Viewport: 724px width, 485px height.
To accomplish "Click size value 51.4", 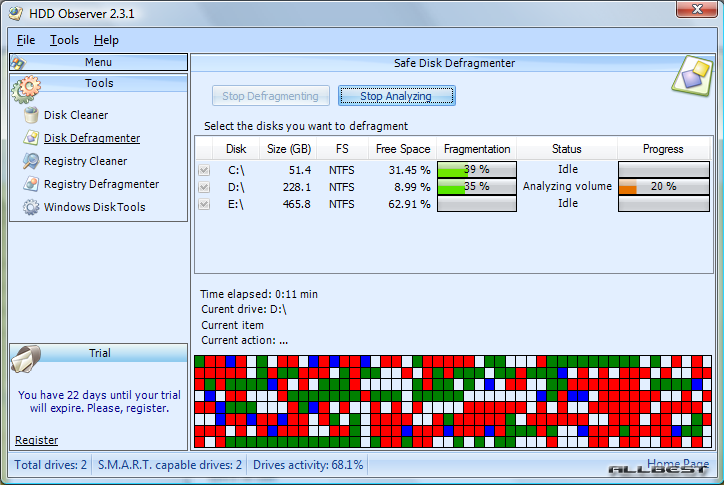I will coord(300,170).
